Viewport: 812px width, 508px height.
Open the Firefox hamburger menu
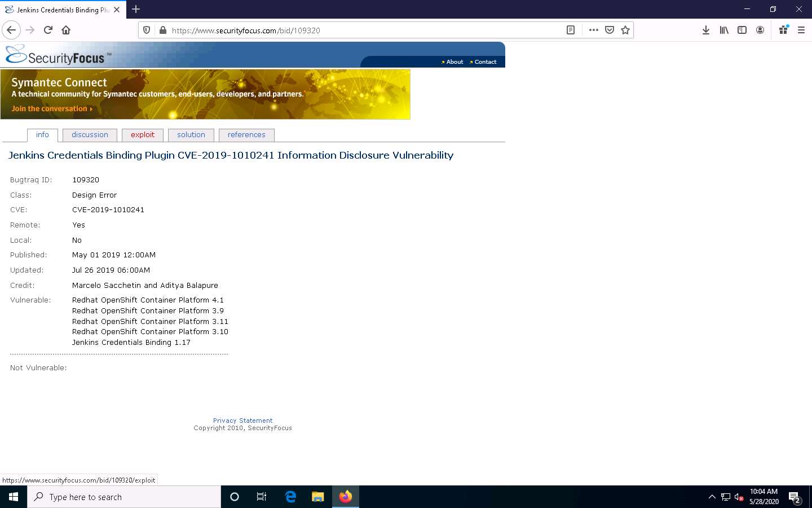click(801, 30)
